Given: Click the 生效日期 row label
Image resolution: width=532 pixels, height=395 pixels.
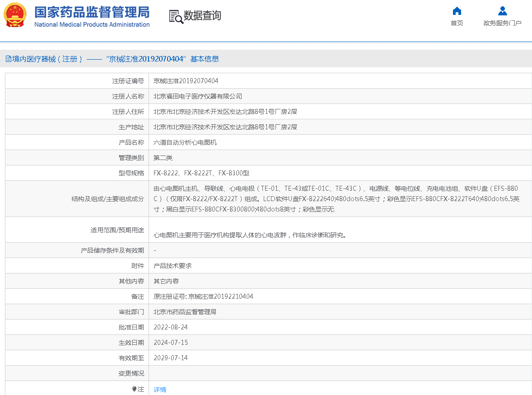Looking at the screenshot, I should [x=131, y=343].
